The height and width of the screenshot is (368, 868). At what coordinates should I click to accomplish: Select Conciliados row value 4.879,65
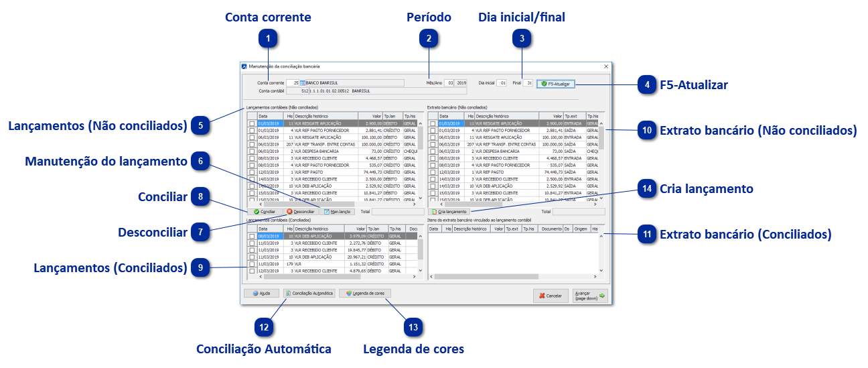356,271
